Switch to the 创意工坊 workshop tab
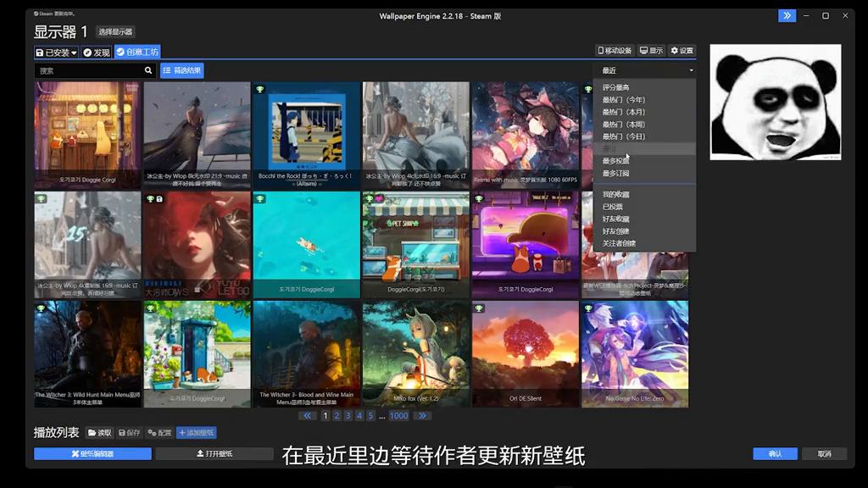The height and width of the screenshot is (488, 868). (x=137, y=52)
